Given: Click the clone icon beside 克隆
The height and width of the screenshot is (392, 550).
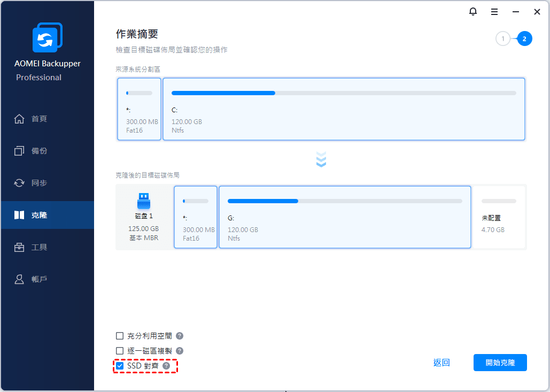Looking at the screenshot, I should point(19,215).
